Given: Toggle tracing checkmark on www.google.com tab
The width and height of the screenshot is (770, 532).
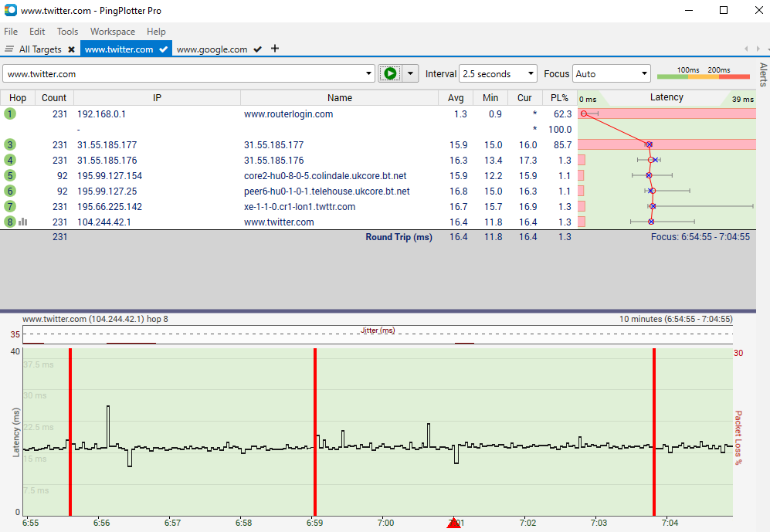Looking at the screenshot, I should [257, 48].
